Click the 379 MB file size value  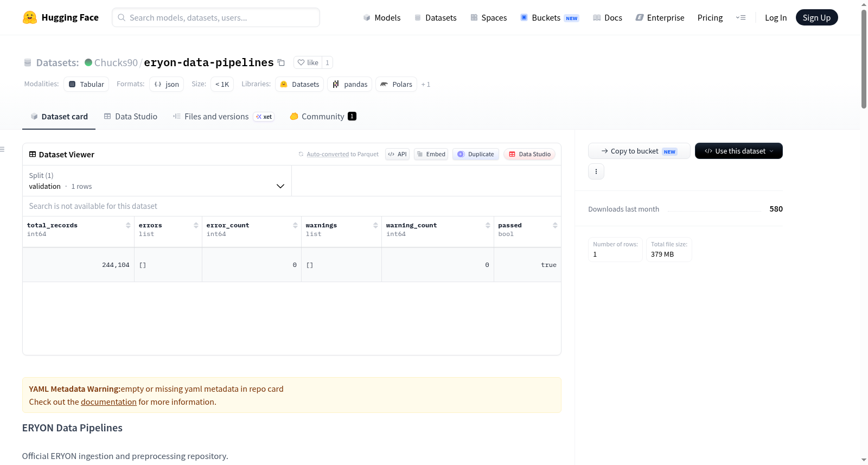click(662, 254)
